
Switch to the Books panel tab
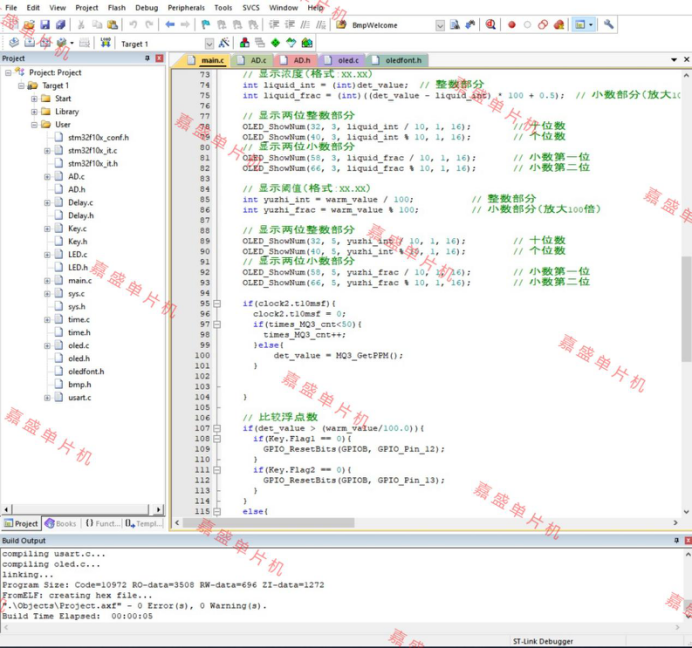tap(61, 523)
